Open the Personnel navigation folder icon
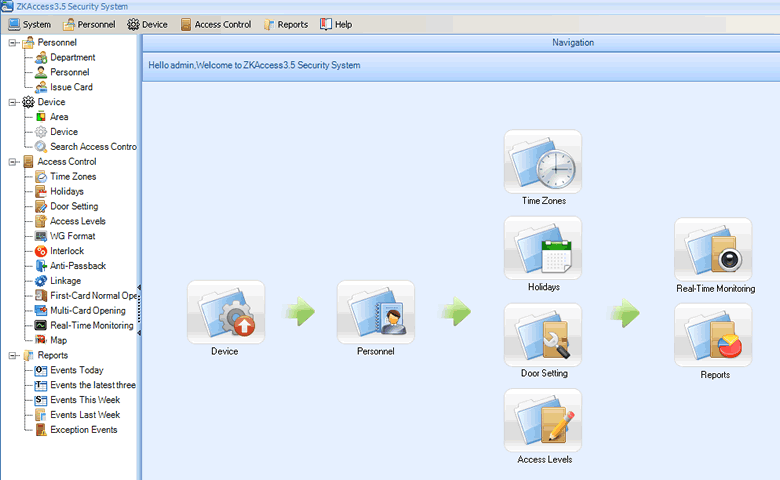Screen dimensions: 780x480 coord(376,312)
